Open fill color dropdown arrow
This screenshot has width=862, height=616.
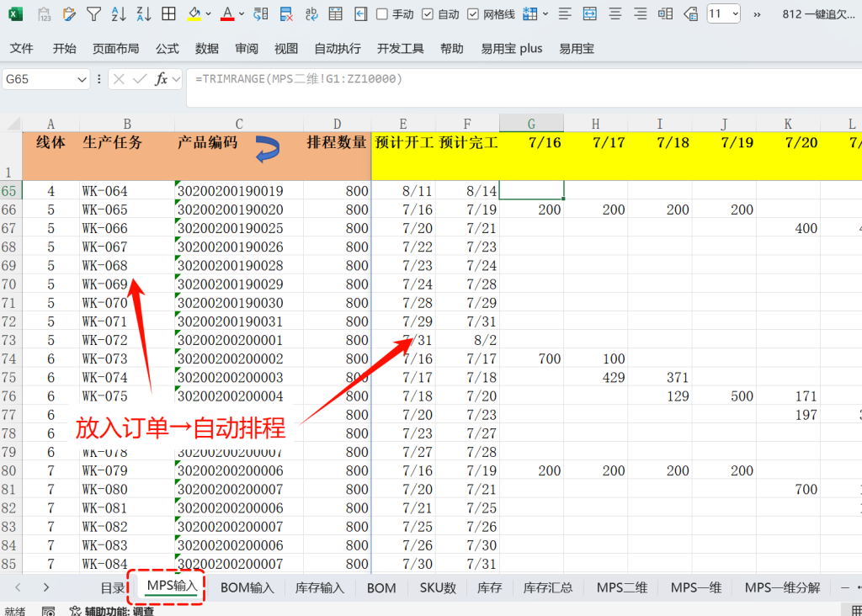tap(209, 14)
